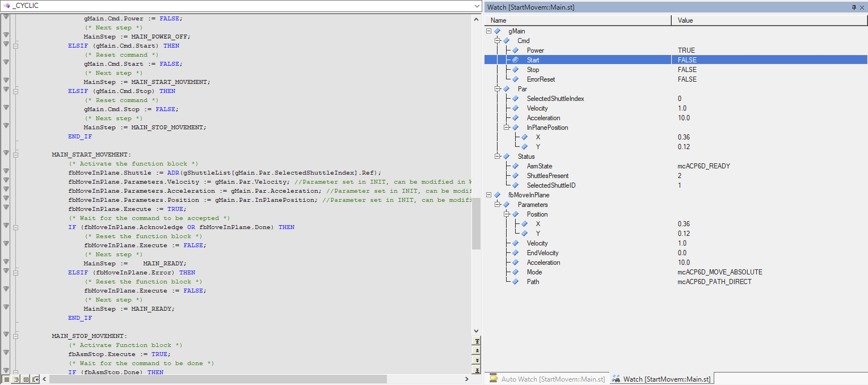Switch to the Auto Watch tab
868x385 pixels.
pos(547,379)
